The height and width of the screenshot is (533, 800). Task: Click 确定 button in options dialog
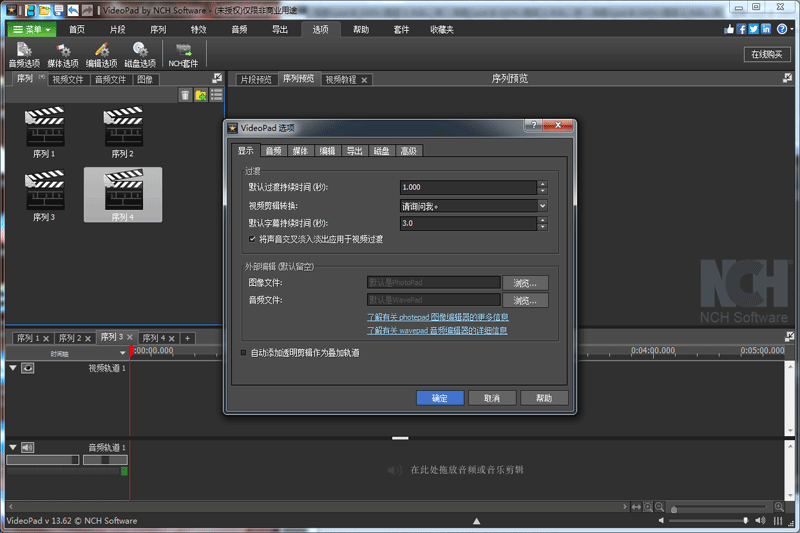[440, 398]
